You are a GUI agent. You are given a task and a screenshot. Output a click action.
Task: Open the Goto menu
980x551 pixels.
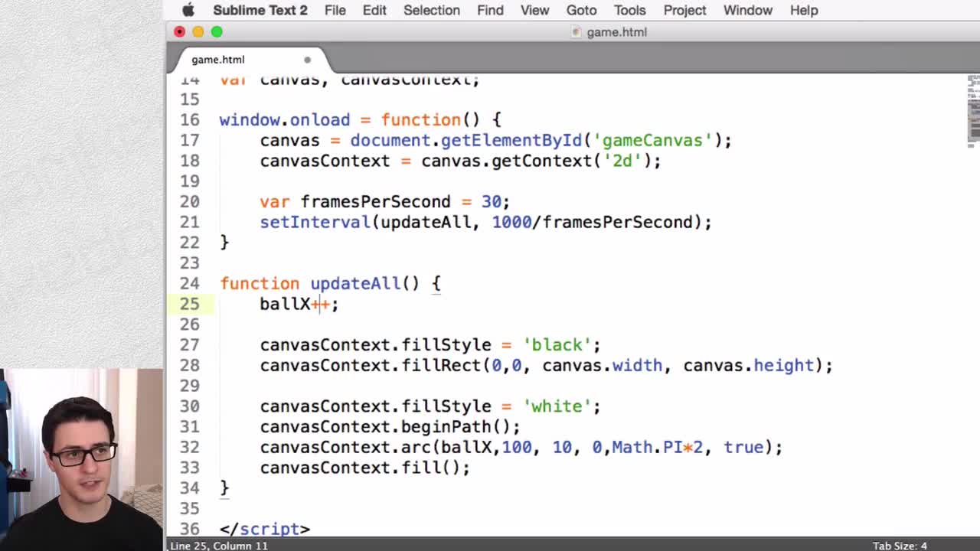pos(581,10)
